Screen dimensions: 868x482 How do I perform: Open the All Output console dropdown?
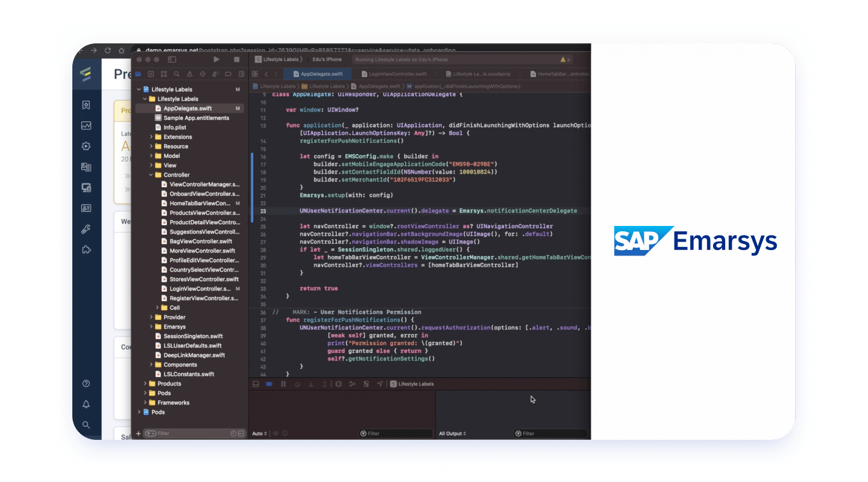click(x=451, y=433)
